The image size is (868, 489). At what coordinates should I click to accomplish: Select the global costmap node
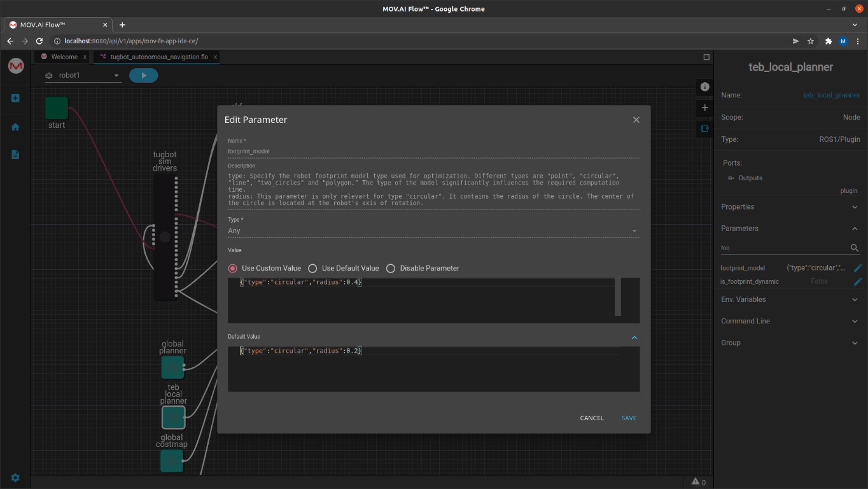(172, 461)
